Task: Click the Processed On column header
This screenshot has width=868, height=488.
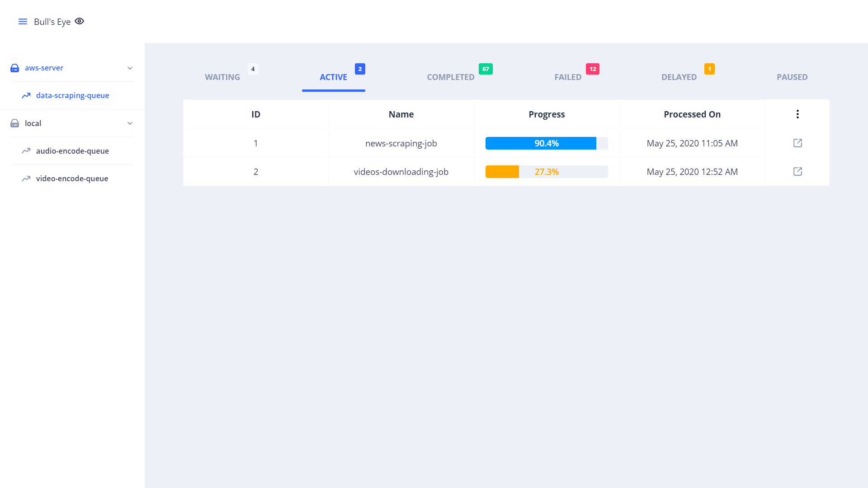Action: tap(692, 114)
